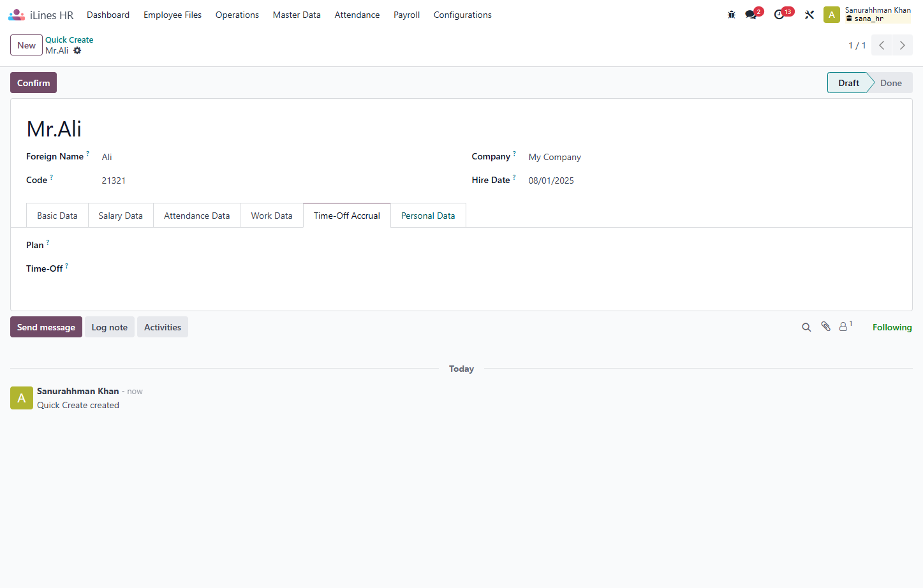This screenshot has width=923, height=588.
Task: Open the Attendance menu
Action: point(357,15)
